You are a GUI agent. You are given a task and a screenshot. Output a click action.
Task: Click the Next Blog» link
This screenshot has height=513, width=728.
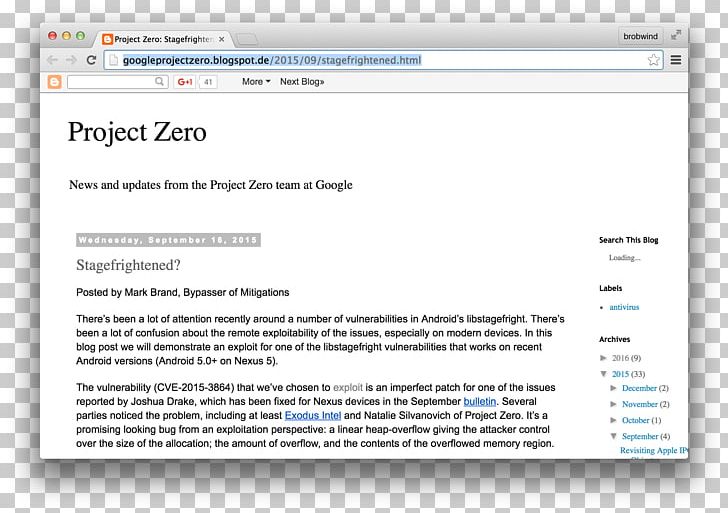point(302,82)
